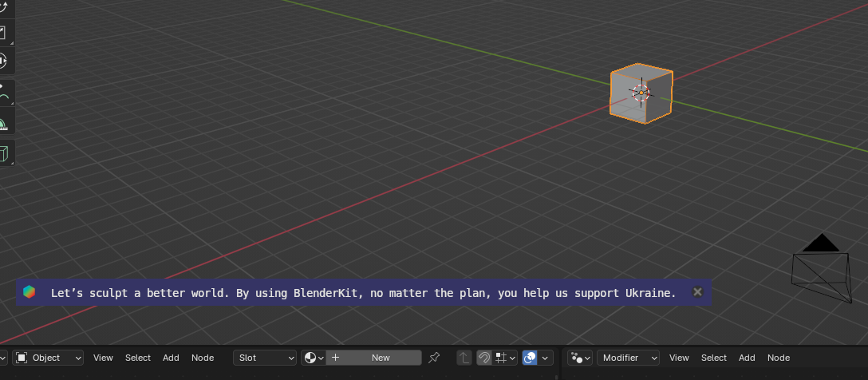Click the parent node tree arrow icon
868x380 pixels.
tap(464, 358)
